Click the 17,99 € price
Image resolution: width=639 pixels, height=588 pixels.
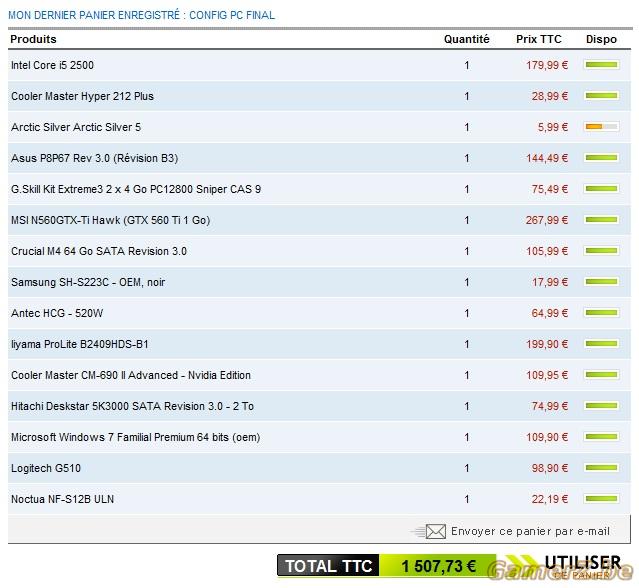pos(550,282)
